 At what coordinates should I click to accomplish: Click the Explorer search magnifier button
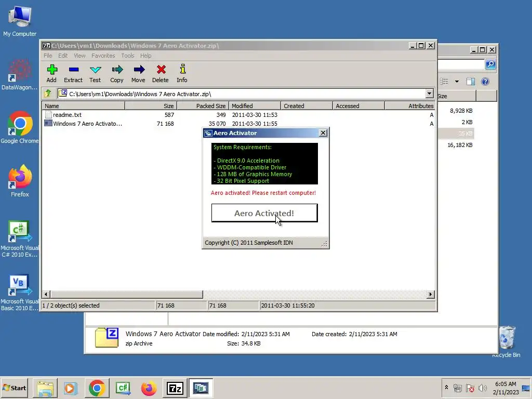tap(490, 64)
